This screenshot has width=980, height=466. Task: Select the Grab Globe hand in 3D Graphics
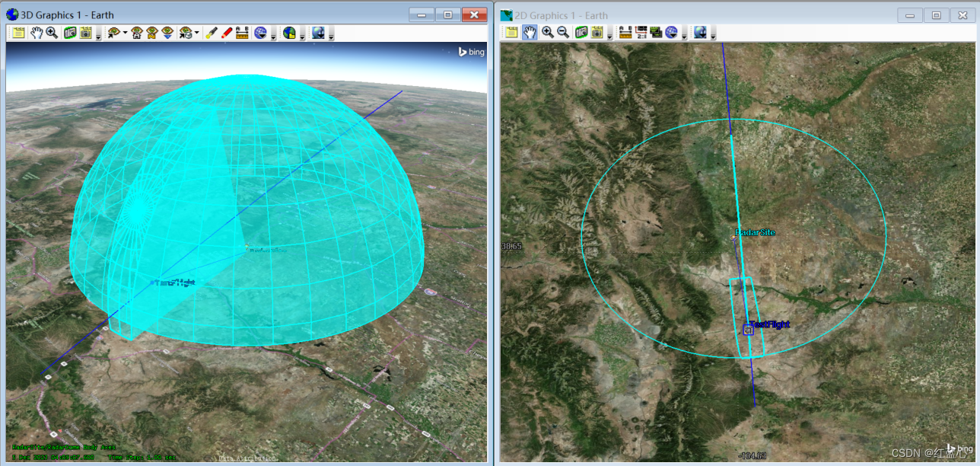(x=37, y=33)
